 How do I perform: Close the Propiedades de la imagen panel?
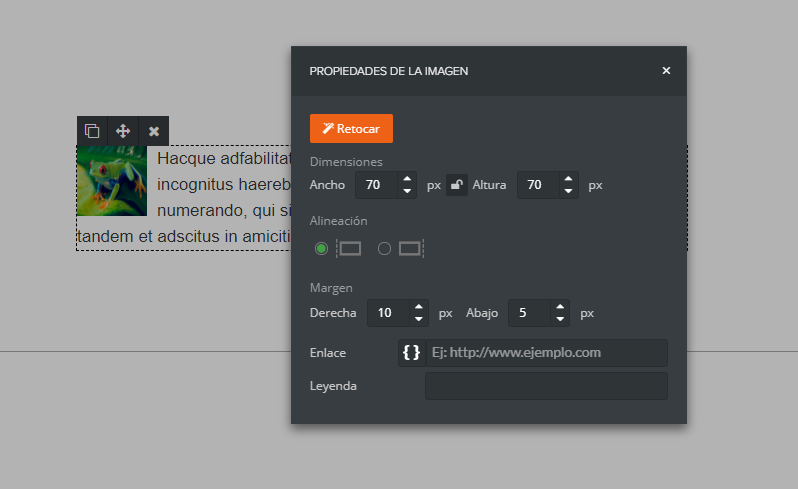[666, 71]
